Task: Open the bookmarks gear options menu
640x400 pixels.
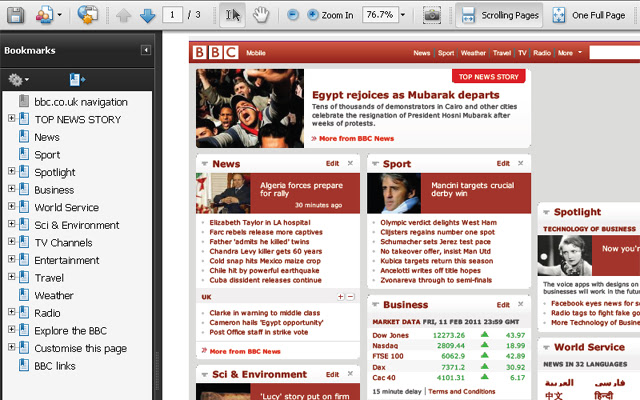Action: [18, 80]
